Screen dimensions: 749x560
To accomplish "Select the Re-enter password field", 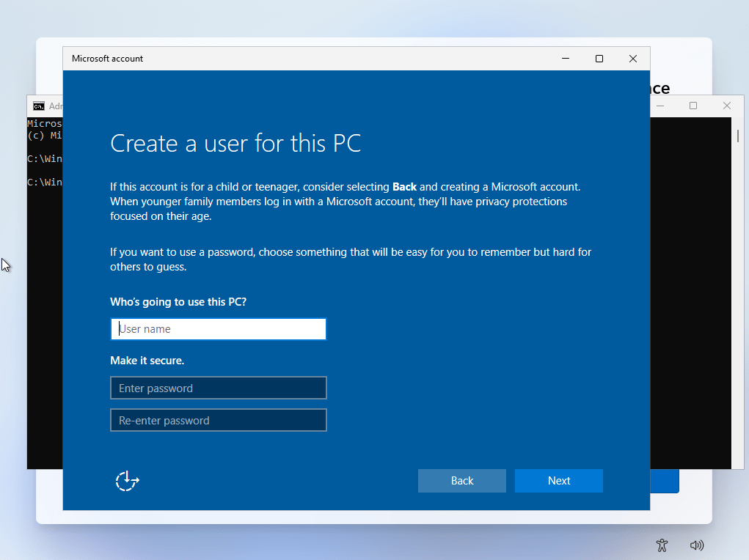I will (218, 421).
